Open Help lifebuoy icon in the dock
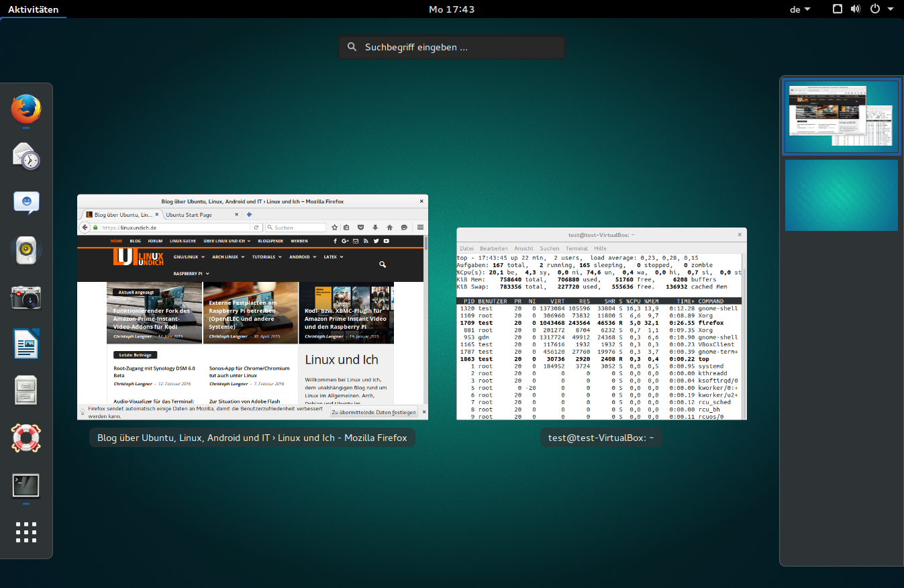The height and width of the screenshot is (588, 904). tap(26, 438)
